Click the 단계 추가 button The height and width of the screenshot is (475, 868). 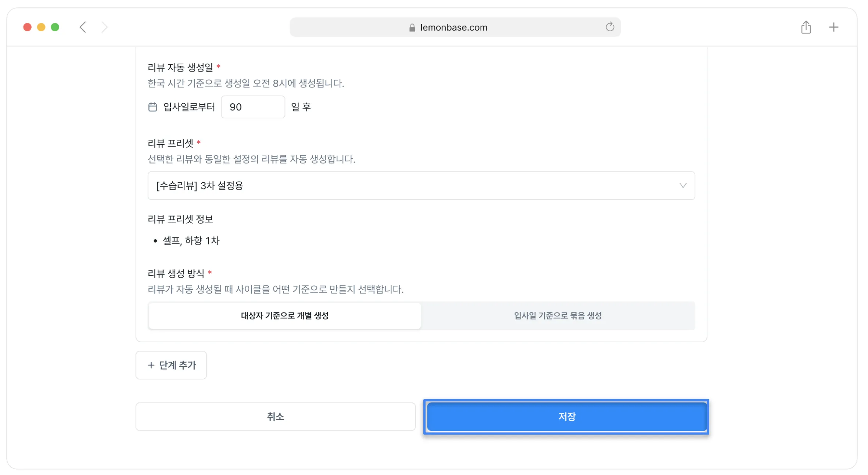171,365
